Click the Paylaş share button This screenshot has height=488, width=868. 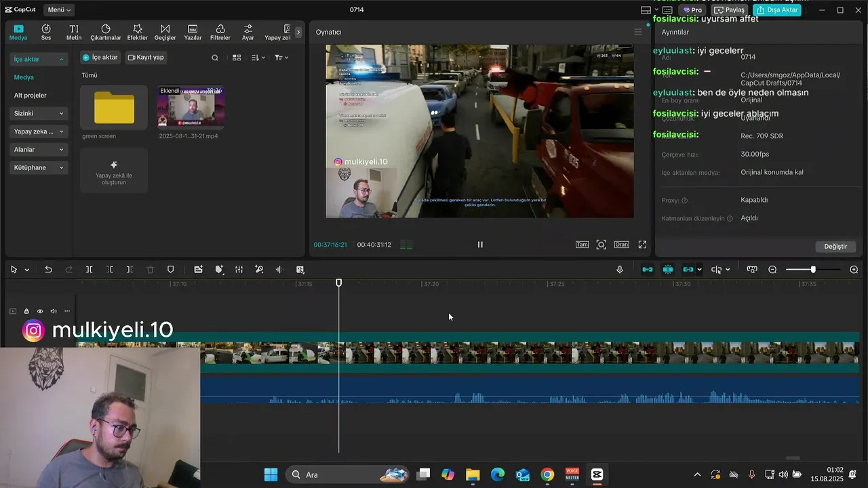(730, 10)
